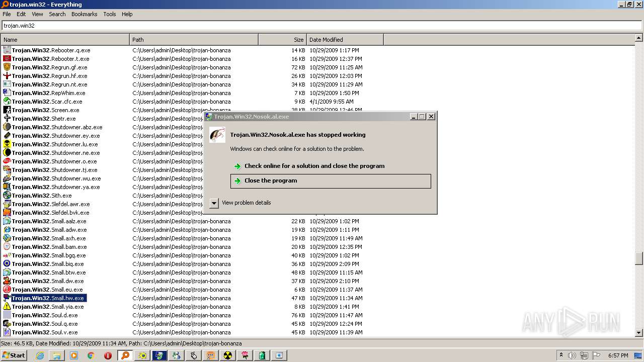Open the File menu

click(7, 14)
